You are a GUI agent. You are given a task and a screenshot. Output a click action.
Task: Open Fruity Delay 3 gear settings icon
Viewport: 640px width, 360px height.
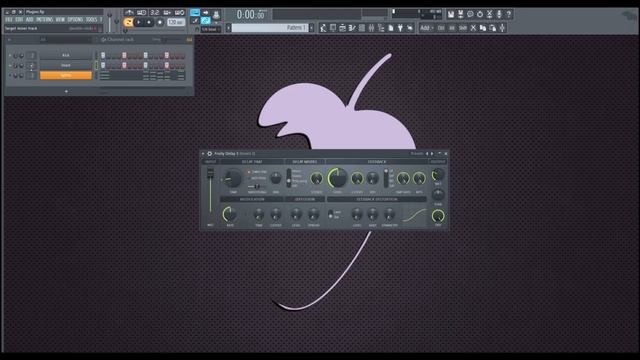tap(209, 154)
